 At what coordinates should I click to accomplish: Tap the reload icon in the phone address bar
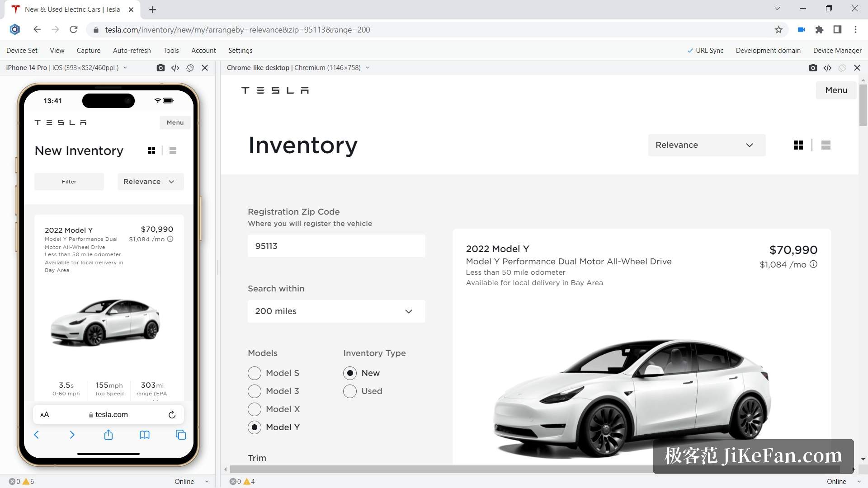click(x=172, y=414)
